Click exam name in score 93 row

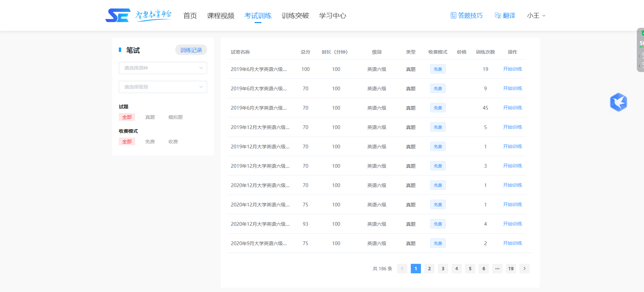(x=260, y=224)
